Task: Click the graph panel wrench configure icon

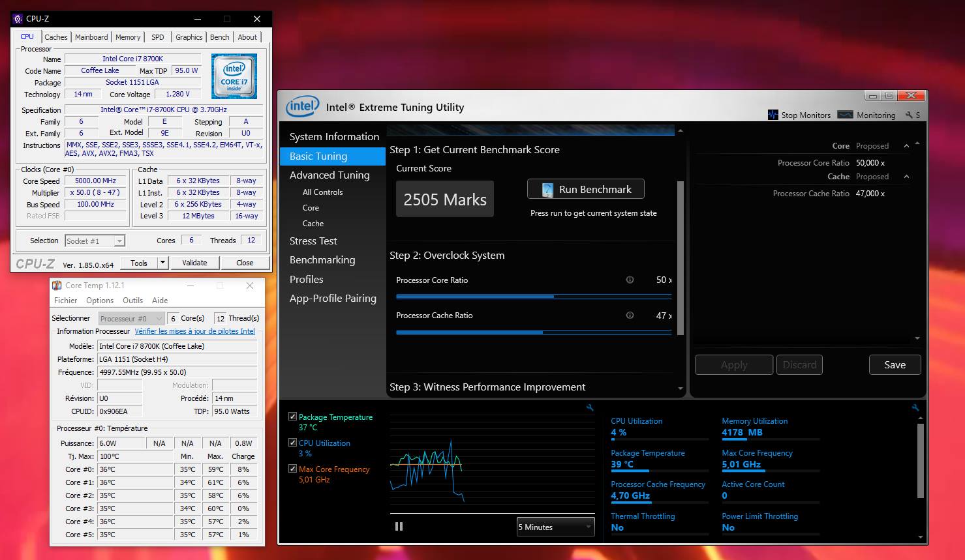Action: 590,408
